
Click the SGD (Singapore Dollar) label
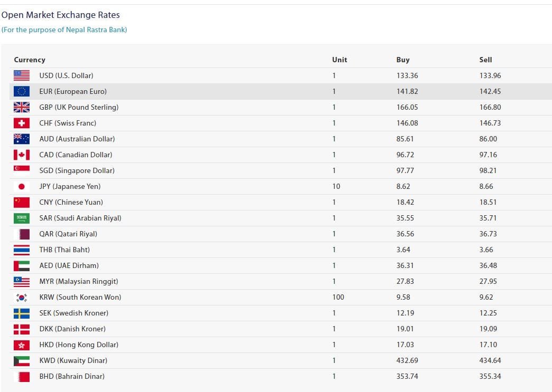77,170
